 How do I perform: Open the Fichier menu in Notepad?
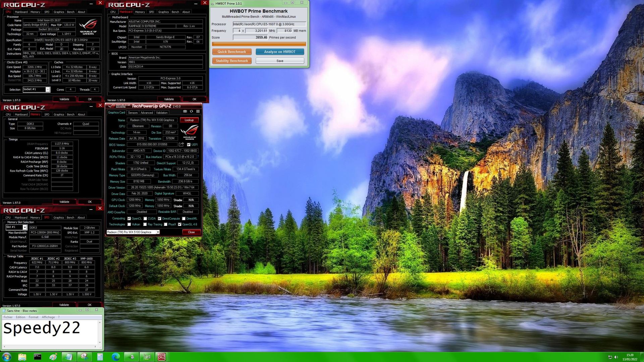coord(8,317)
